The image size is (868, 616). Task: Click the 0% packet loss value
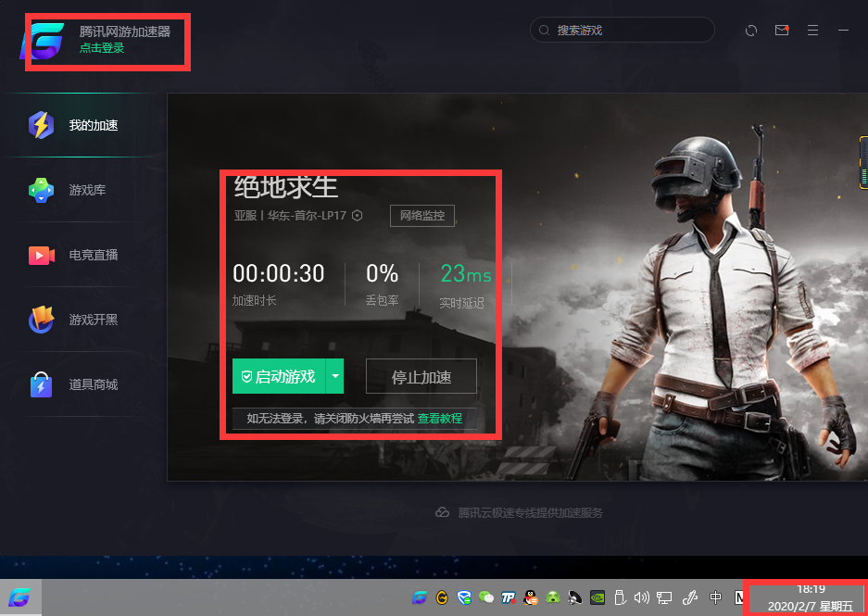click(x=382, y=273)
